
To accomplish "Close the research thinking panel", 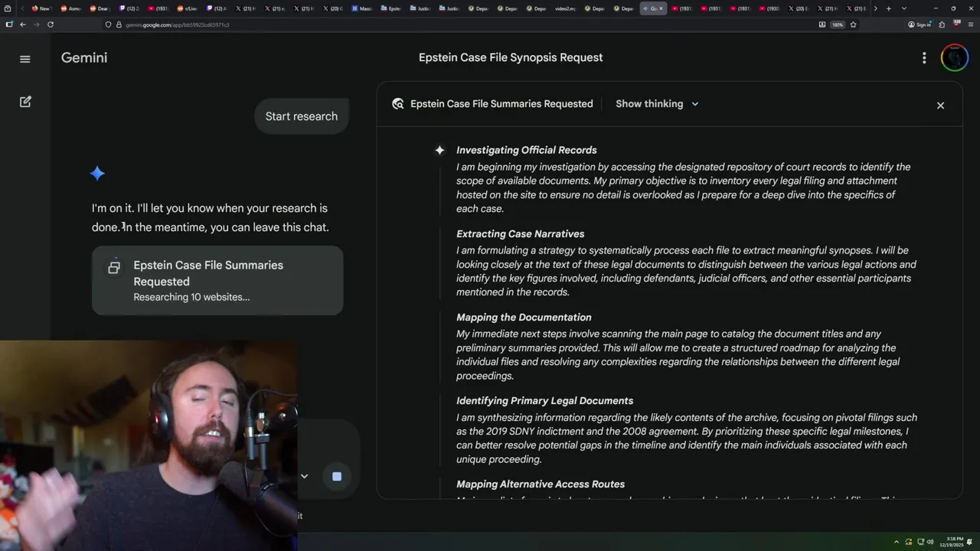I will (940, 106).
